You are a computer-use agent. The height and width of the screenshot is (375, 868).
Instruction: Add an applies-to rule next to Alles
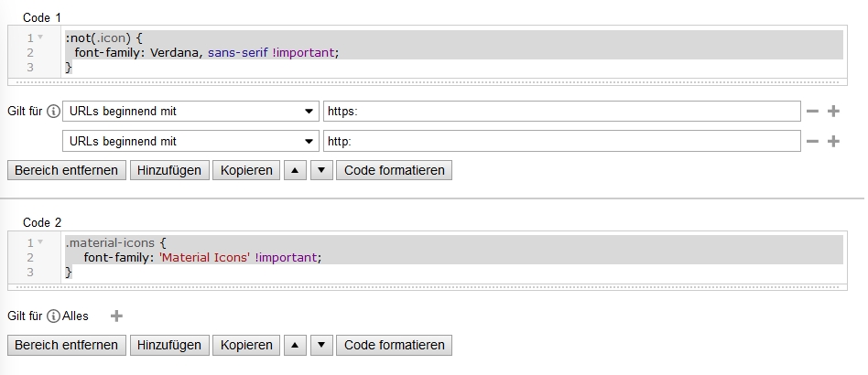116,316
